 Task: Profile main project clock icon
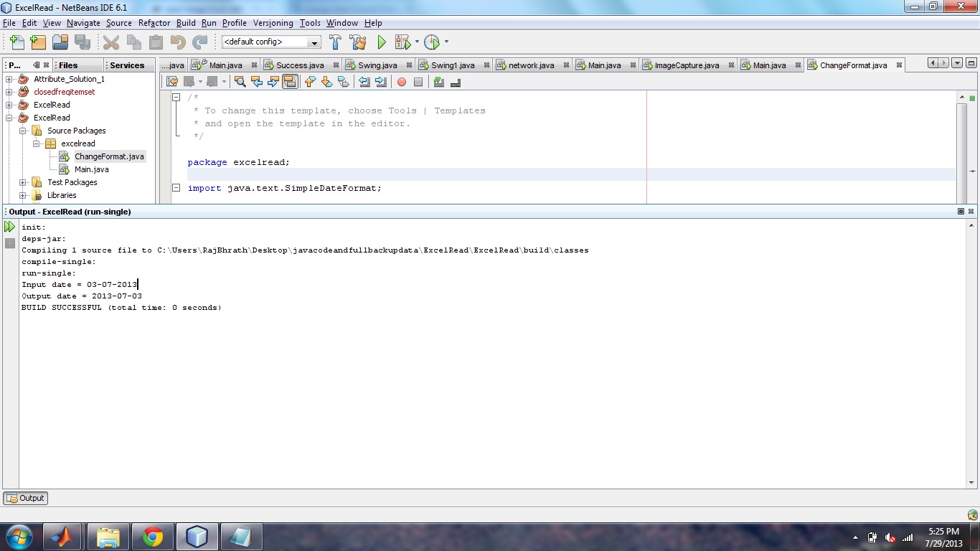431,42
